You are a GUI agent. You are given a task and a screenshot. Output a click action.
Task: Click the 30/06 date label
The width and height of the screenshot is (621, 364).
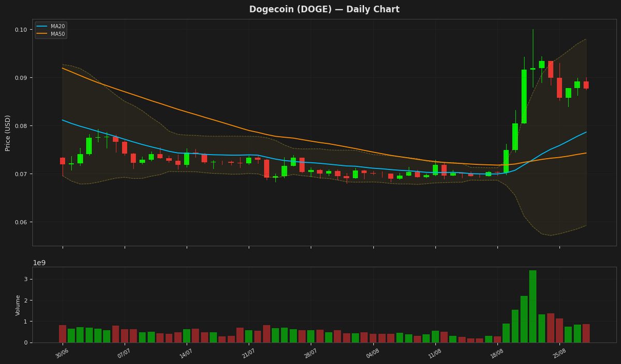point(62,353)
